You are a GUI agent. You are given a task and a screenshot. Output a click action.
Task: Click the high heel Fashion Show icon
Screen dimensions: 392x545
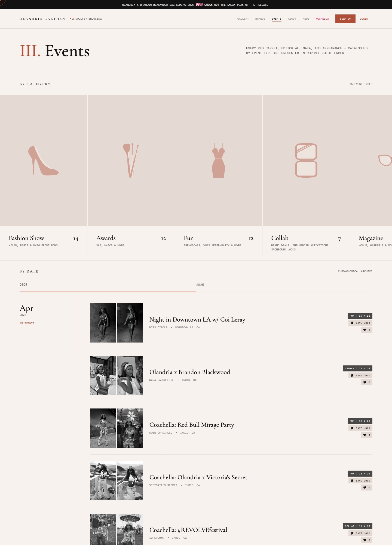pyautogui.click(x=44, y=160)
